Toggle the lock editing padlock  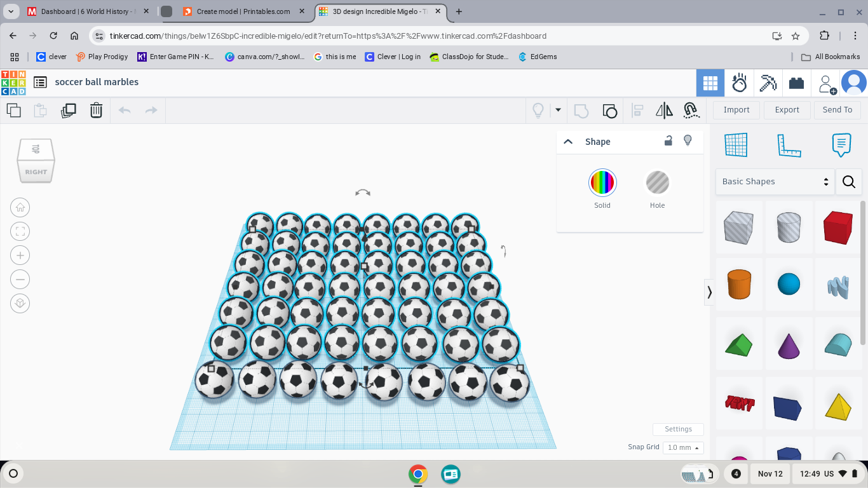(x=668, y=140)
